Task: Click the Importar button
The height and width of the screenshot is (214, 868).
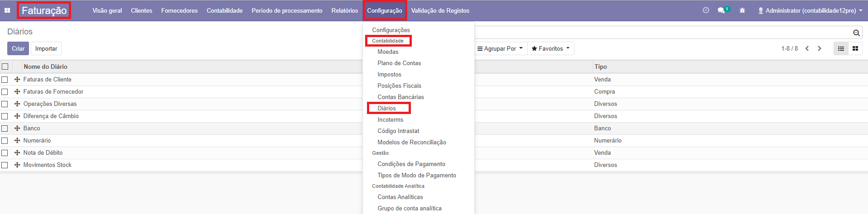Action: (46, 48)
